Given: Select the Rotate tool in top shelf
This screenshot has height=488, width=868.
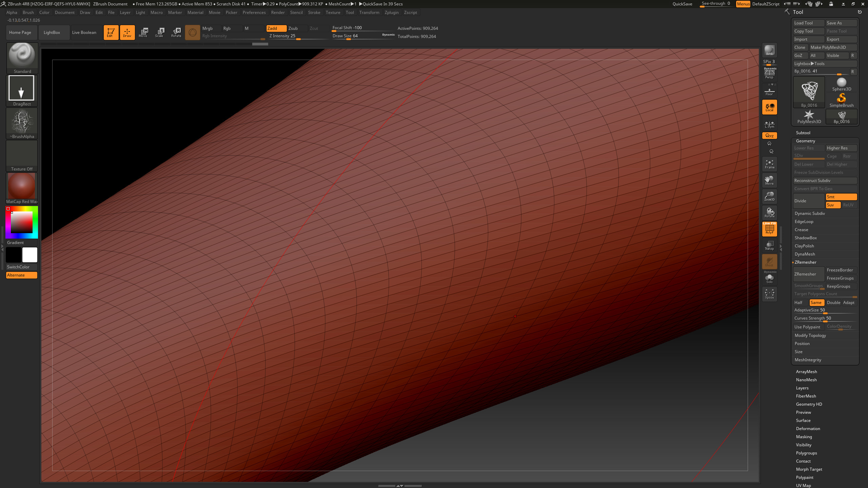Looking at the screenshot, I should 176,32.
